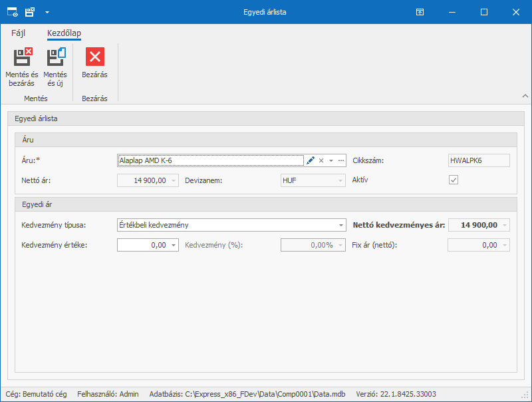Click the window resize grip in status bar
The width and height of the screenshot is (532, 402).
(x=525, y=395)
